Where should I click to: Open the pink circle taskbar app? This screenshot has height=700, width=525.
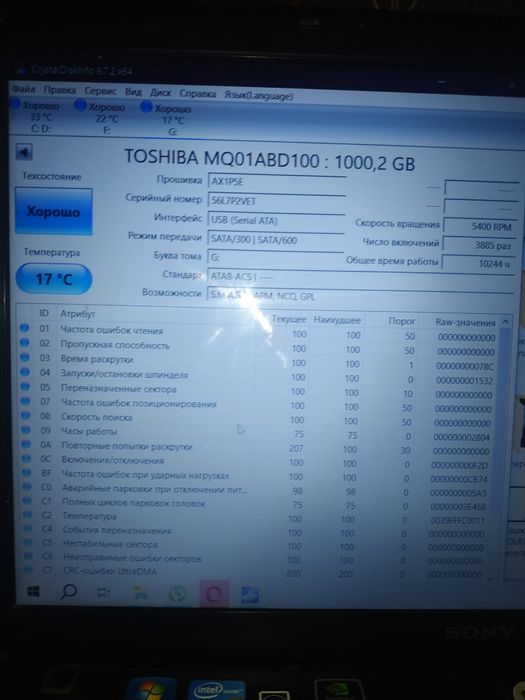[x=213, y=594]
